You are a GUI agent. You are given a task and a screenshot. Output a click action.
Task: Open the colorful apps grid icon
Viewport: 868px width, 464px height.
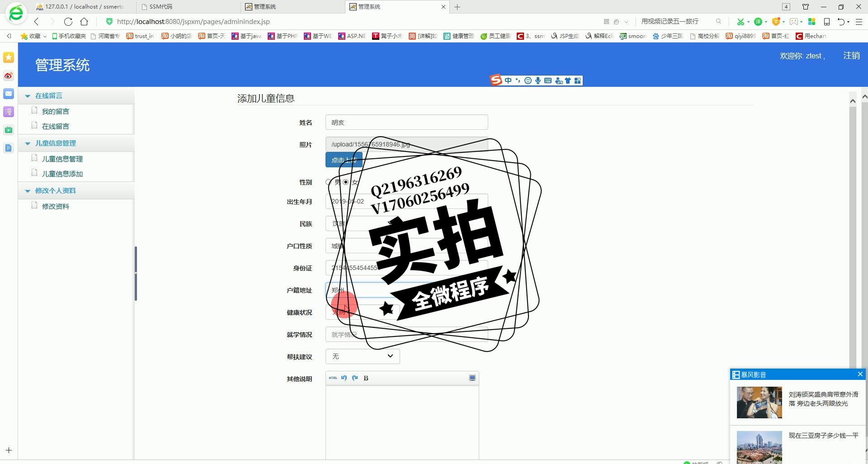811,21
